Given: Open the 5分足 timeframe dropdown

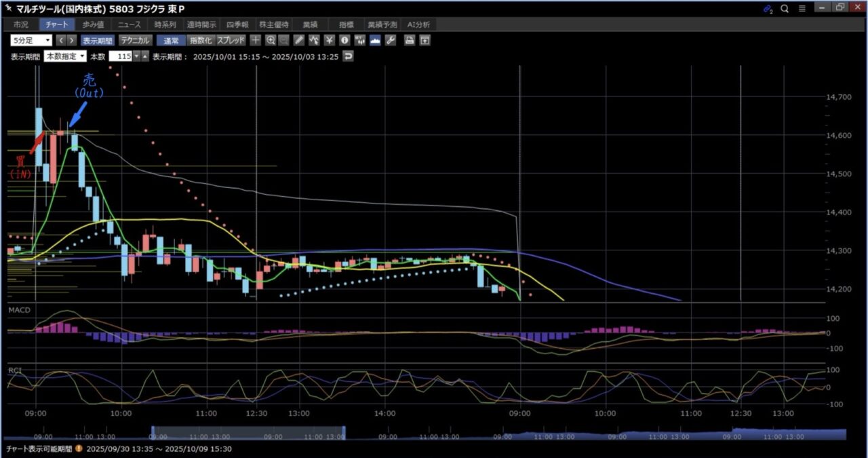Looking at the screenshot, I should (x=31, y=41).
